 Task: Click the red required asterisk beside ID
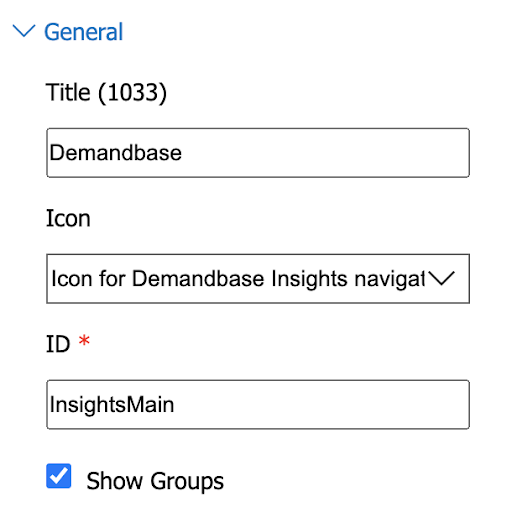click(84, 341)
